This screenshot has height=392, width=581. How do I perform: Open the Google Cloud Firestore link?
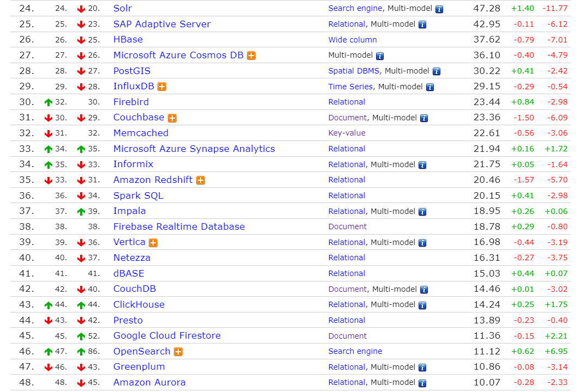(x=167, y=336)
